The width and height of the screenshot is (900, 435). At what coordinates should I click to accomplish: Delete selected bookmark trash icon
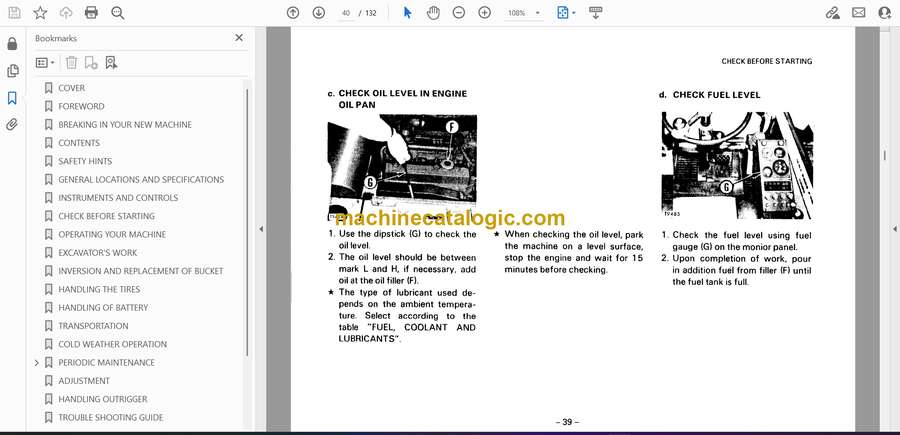pos(71,63)
